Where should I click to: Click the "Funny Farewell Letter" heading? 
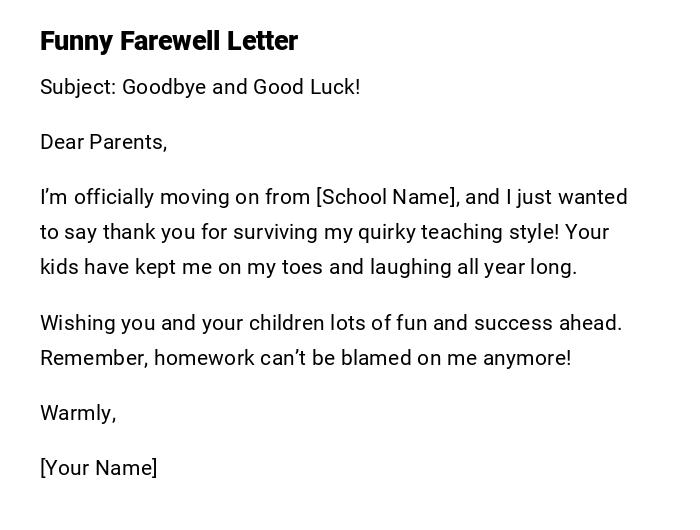pos(169,41)
